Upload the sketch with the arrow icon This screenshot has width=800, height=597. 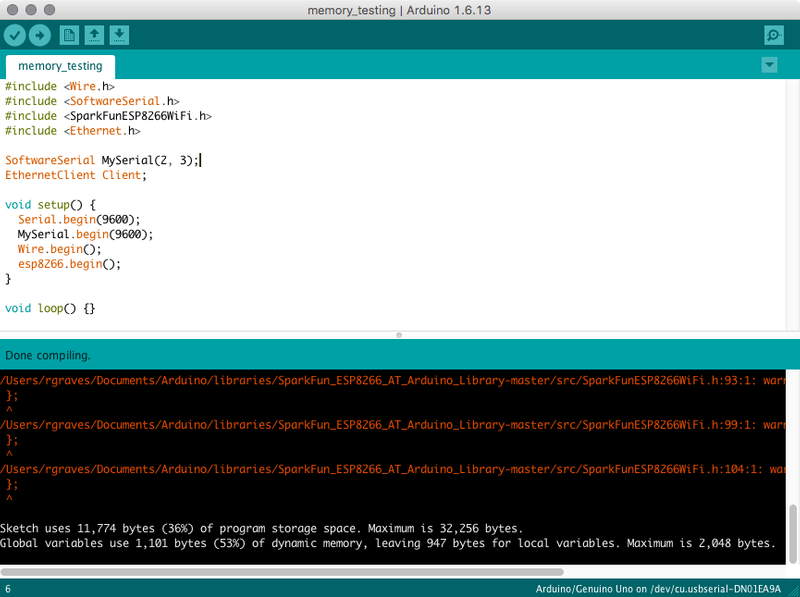click(40, 35)
